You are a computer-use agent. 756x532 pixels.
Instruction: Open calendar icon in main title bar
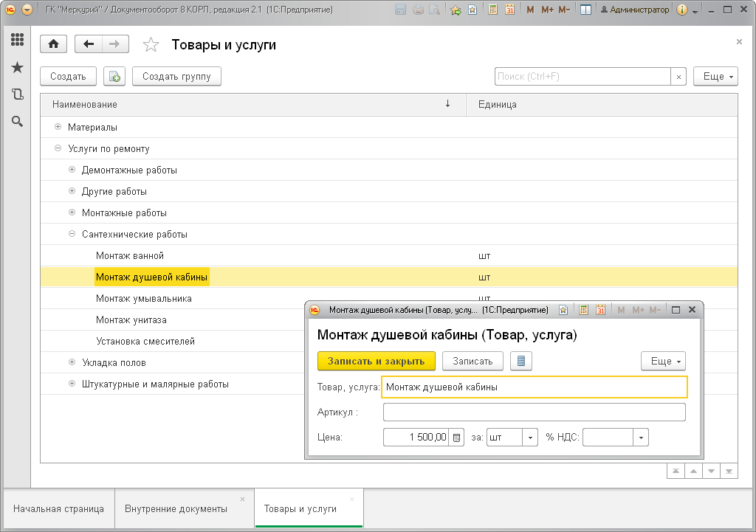[509, 10]
